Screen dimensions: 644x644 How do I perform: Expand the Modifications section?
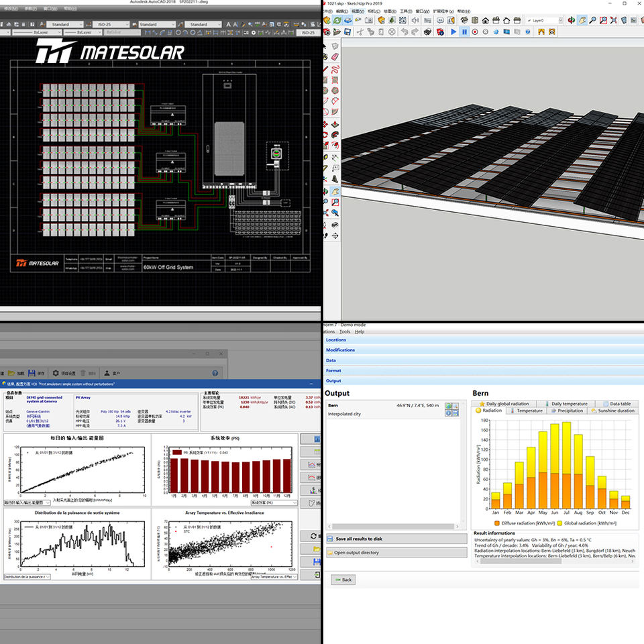pos(341,350)
